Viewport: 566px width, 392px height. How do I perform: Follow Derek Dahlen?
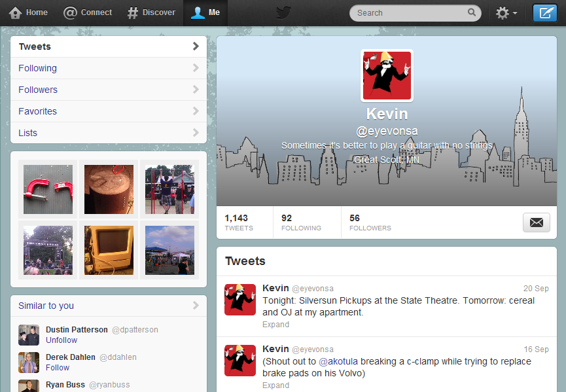coord(57,368)
